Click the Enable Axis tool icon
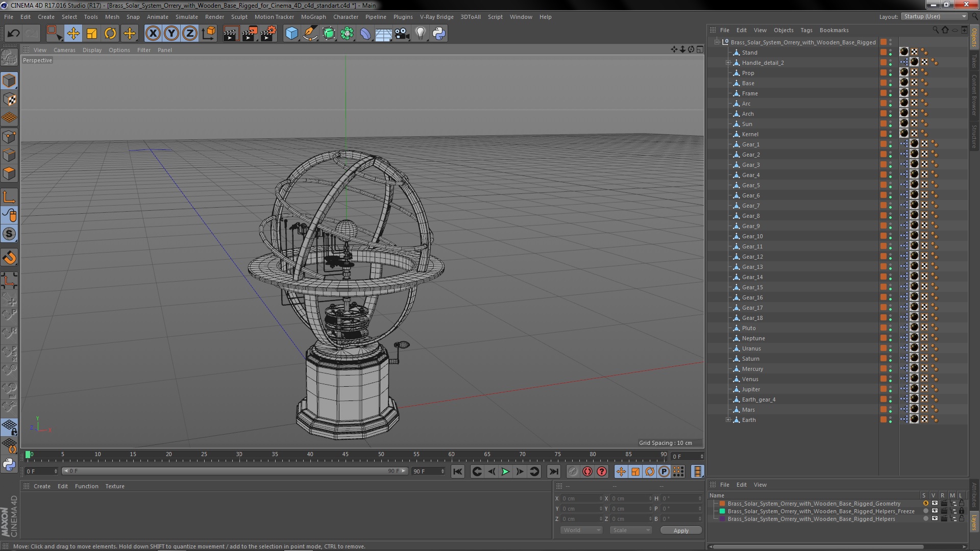This screenshot has height=551, width=980. [x=9, y=197]
